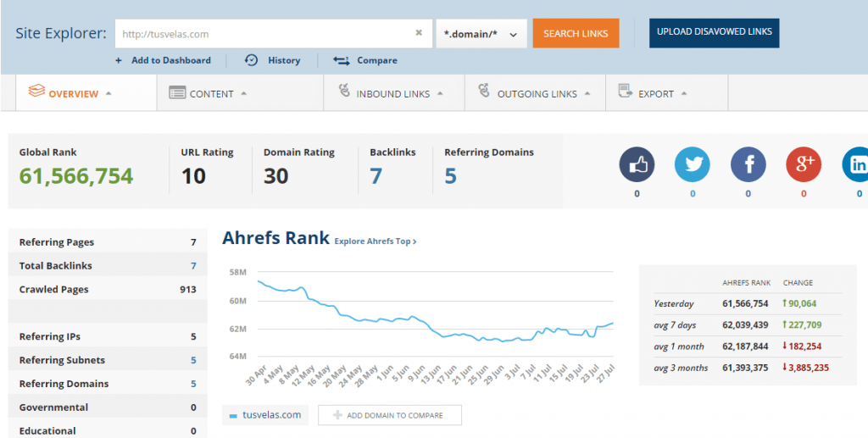The width and height of the screenshot is (868, 438).
Task: Switch to the Overview tab
Action: coord(73,94)
